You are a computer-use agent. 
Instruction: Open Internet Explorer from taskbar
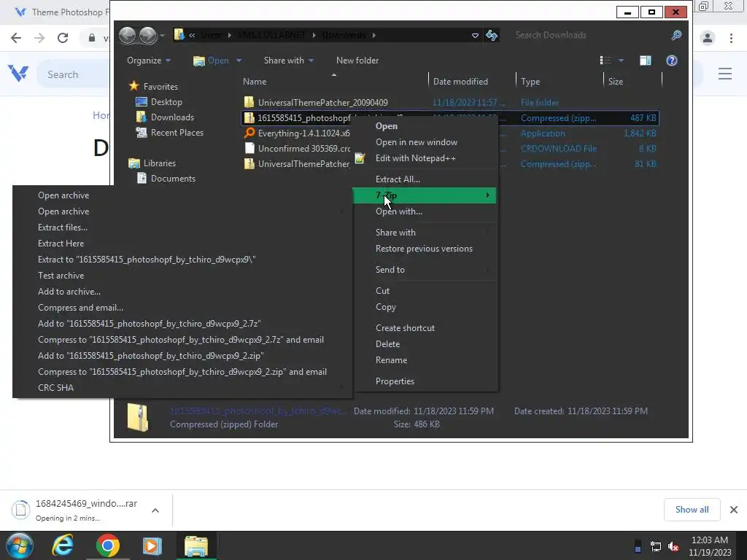tap(63, 545)
